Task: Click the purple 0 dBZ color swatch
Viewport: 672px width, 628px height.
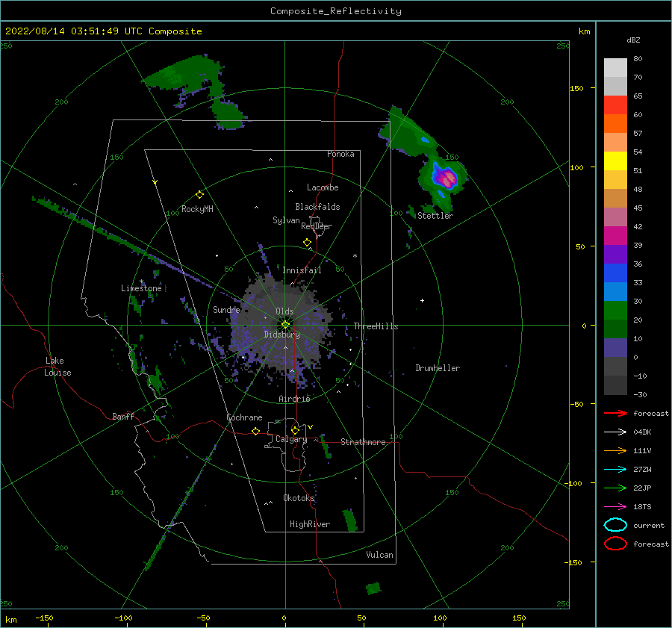Action: click(x=615, y=348)
